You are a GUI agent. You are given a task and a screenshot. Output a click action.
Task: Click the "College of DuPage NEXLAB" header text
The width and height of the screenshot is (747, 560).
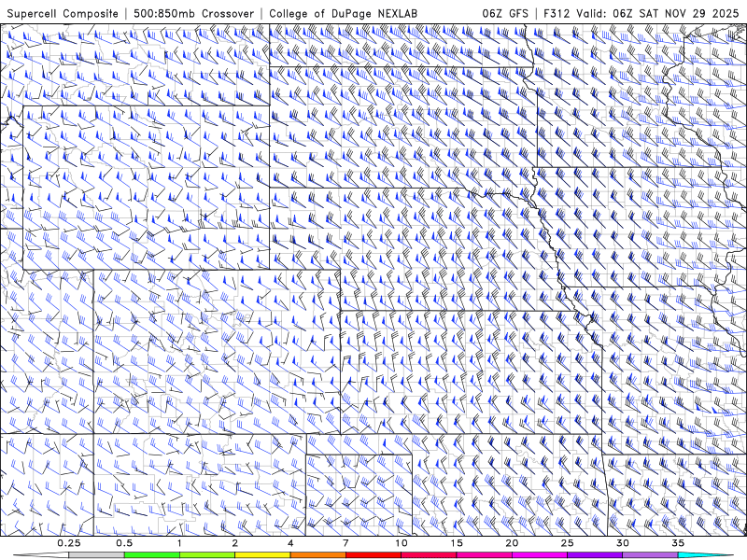pos(343,14)
